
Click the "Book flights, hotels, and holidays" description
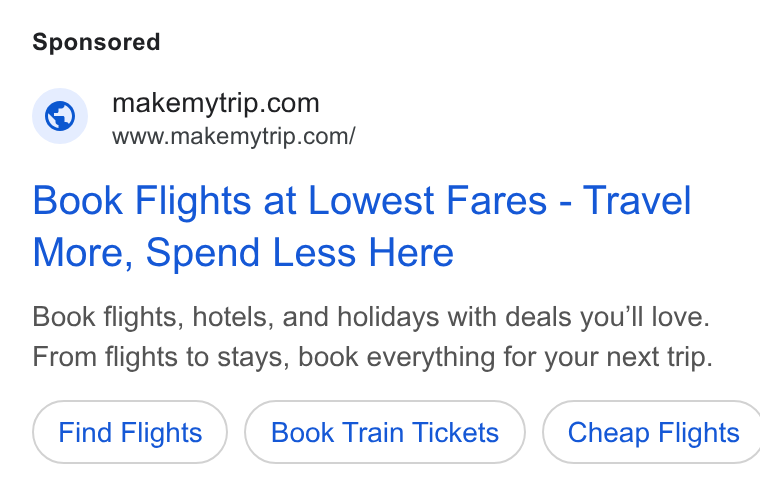371,317
